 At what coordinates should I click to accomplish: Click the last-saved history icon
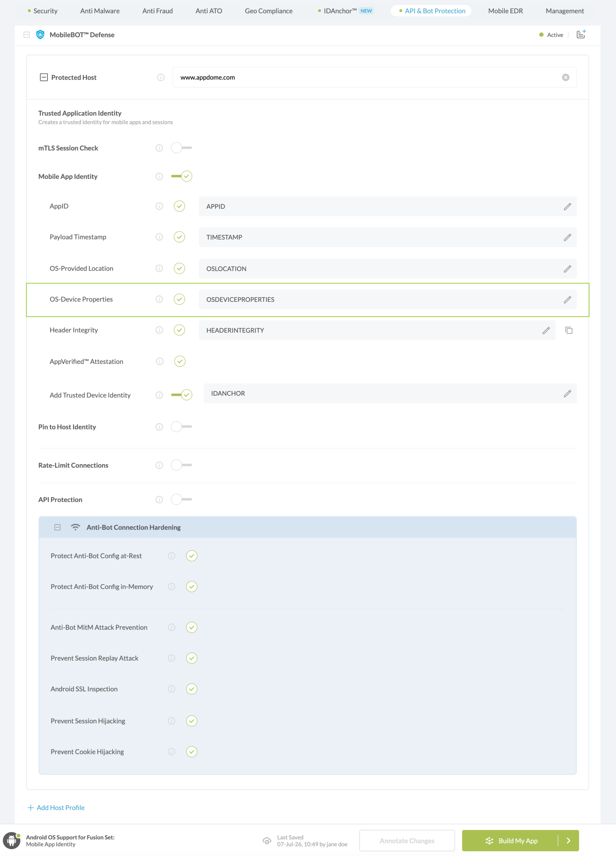coord(267,841)
